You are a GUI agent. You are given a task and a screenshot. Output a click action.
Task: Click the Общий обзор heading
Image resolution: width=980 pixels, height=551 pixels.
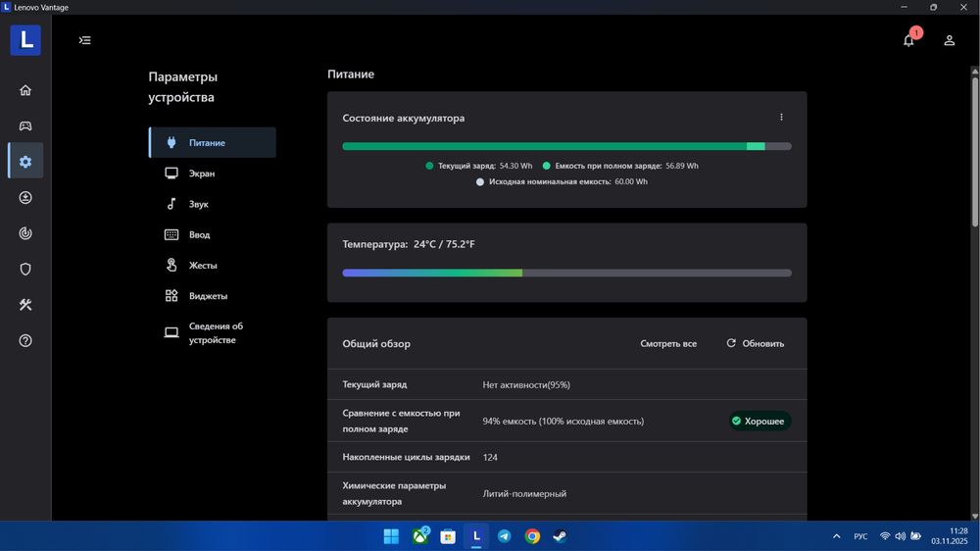(x=376, y=343)
